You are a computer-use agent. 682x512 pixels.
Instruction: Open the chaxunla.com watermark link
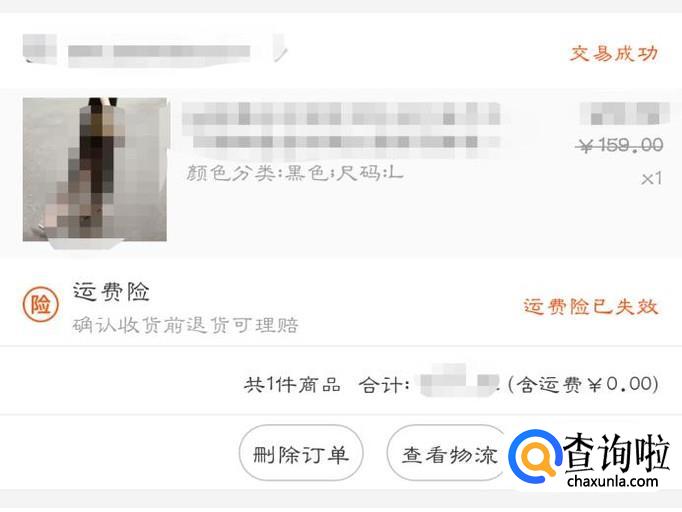pos(612,481)
